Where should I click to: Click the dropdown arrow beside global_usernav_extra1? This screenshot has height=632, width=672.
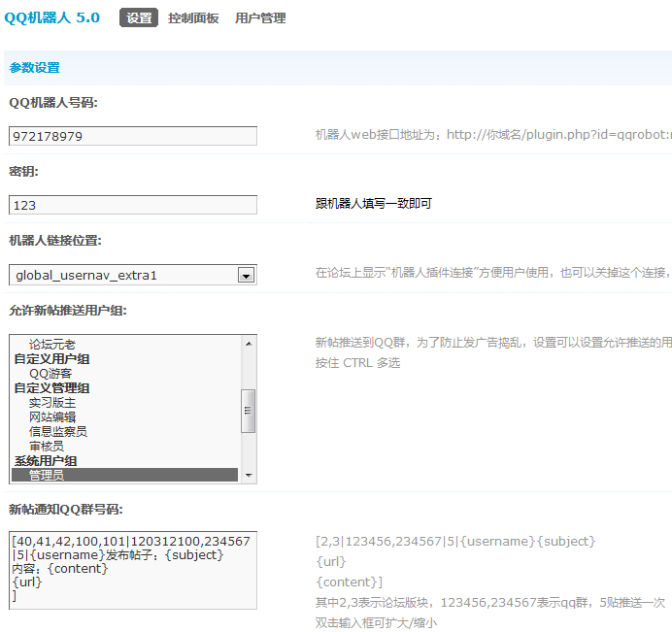point(246,275)
